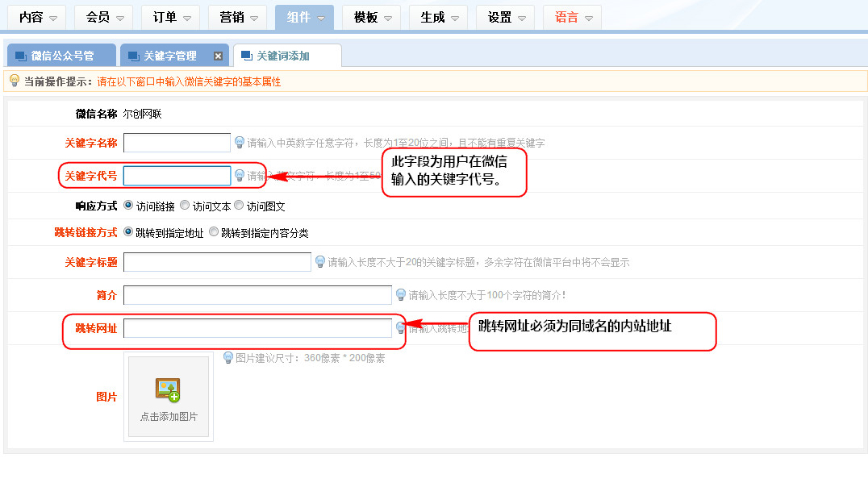Choose 访问图文 as response method
This screenshot has height=487, width=868.
click(x=239, y=206)
